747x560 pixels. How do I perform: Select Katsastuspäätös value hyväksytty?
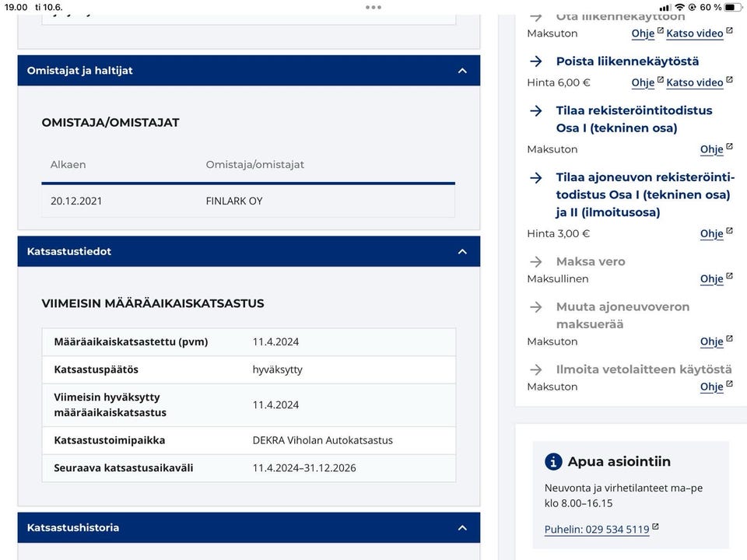coord(277,370)
